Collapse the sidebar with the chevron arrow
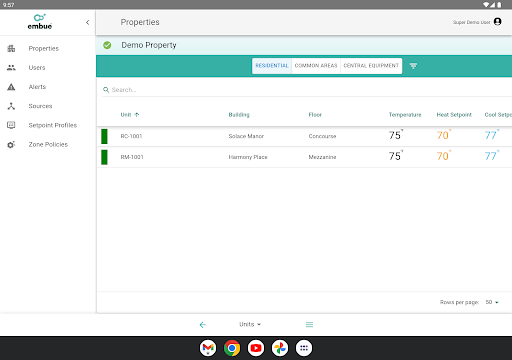 [87, 22]
